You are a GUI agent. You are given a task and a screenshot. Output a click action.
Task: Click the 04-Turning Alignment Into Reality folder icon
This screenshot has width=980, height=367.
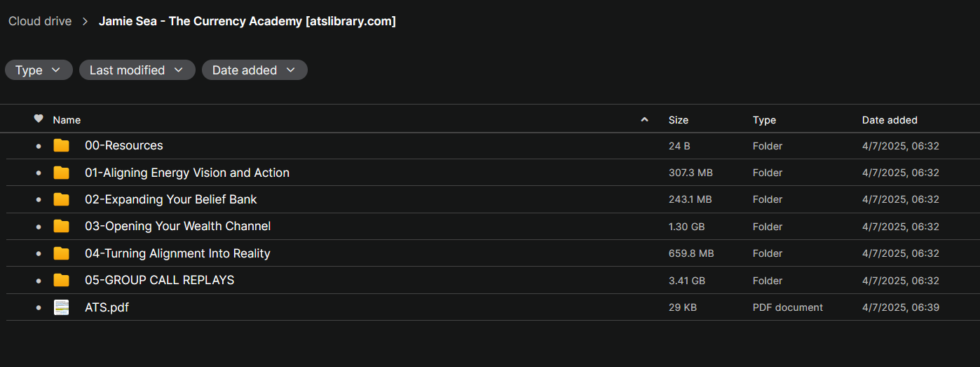click(x=62, y=253)
